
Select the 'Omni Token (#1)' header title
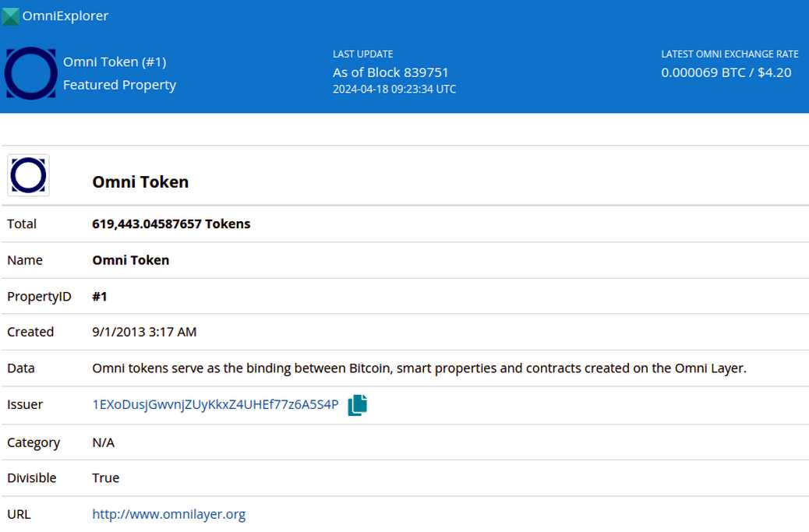coord(115,62)
